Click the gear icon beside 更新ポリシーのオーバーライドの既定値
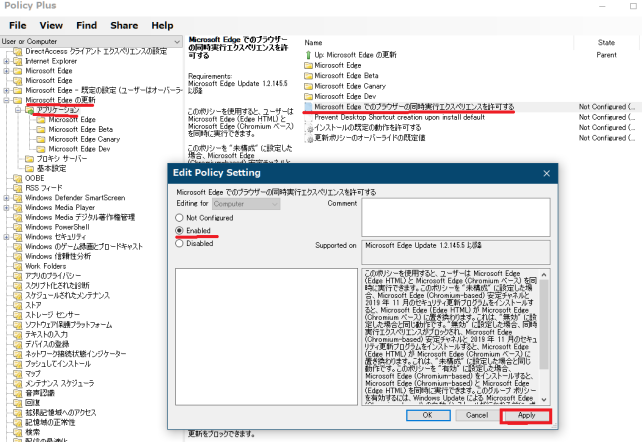 tap(310, 138)
